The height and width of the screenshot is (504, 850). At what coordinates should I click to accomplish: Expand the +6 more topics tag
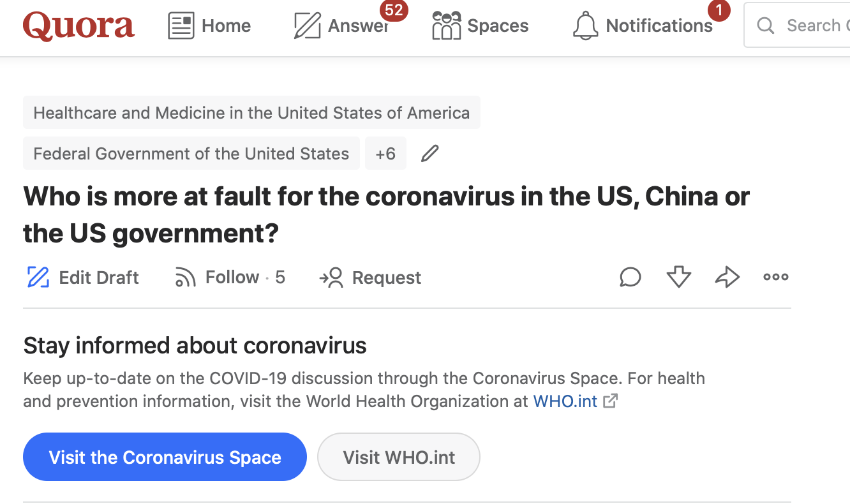(x=385, y=154)
